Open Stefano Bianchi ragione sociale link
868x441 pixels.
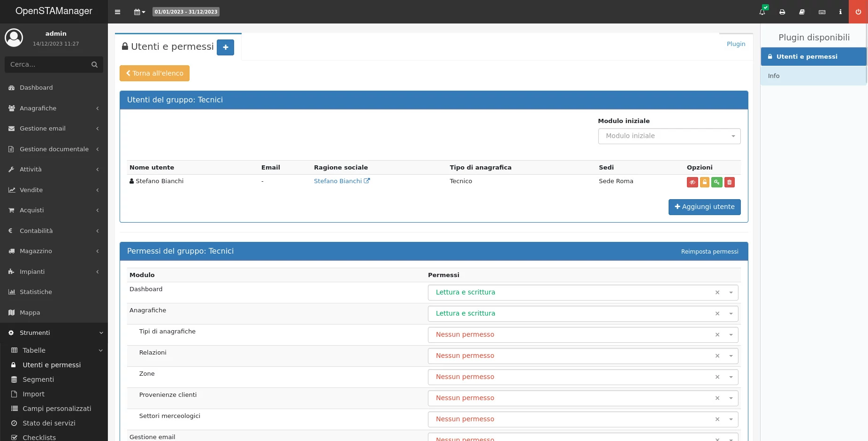coord(342,181)
